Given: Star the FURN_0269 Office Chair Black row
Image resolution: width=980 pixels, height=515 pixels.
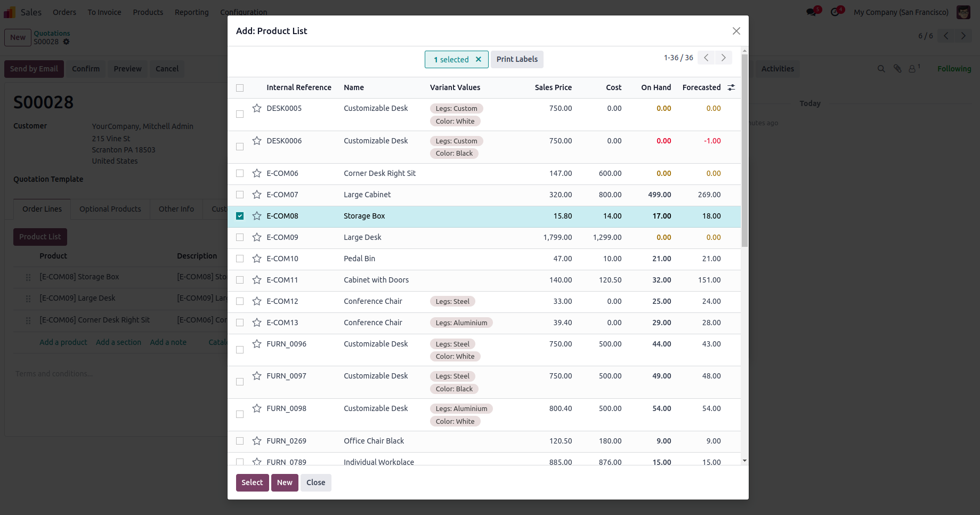Looking at the screenshot, I should pos(257,441).
